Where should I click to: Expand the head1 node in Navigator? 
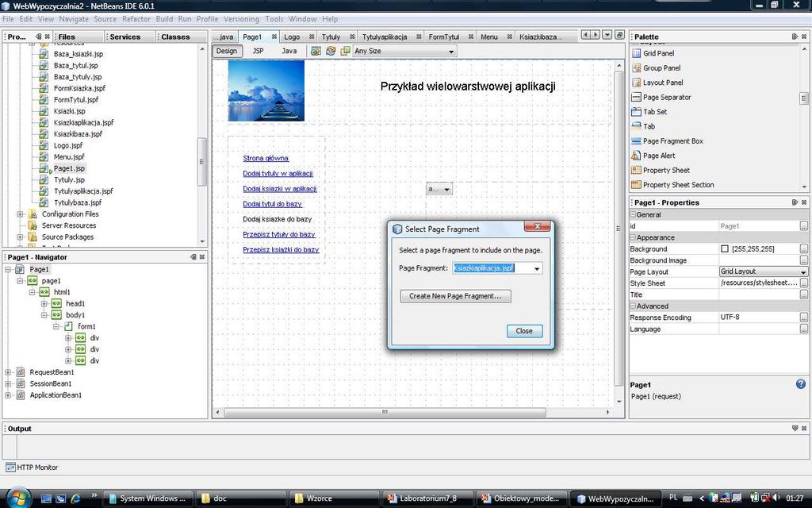pos(44,303)
